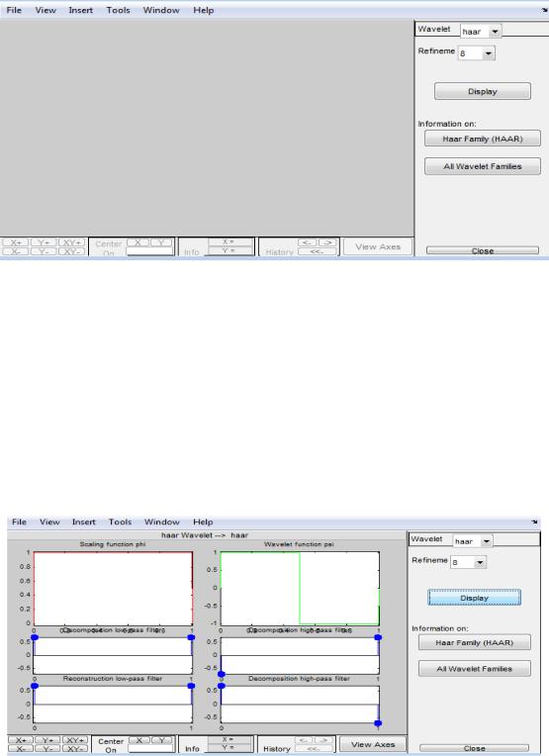
Task: Open View menu in lower haar window
Action: (x=49, y=521)
